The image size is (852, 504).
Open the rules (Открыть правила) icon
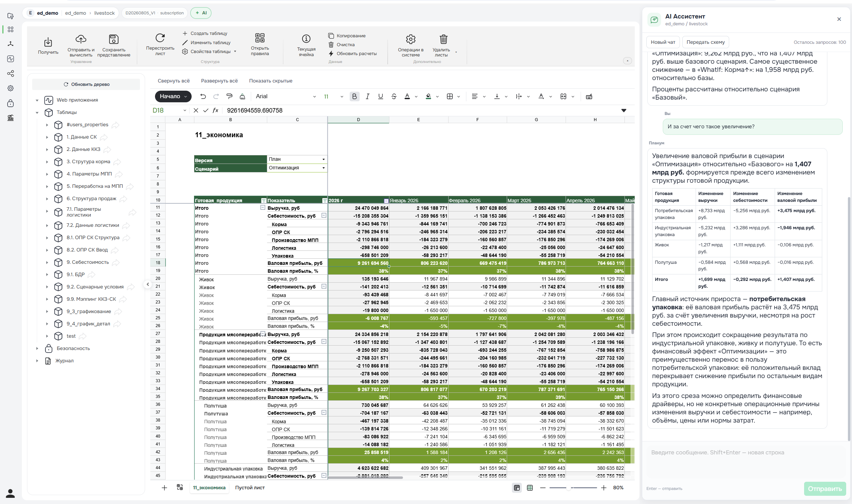[260, 38]
